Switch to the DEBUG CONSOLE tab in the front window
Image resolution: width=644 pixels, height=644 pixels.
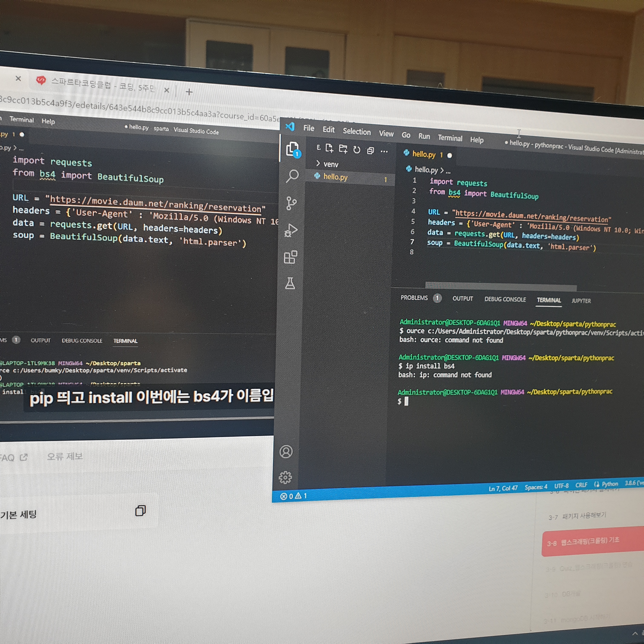point(505,299)
